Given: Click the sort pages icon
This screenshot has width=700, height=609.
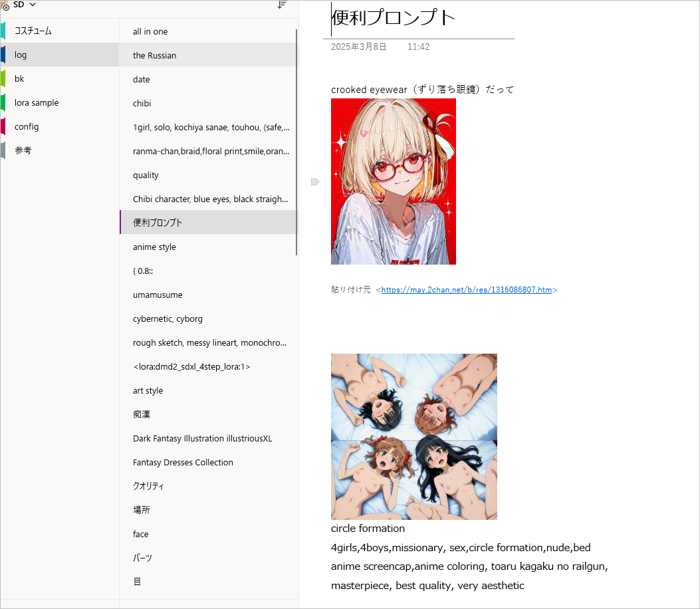Looking at the screenshot, I should click(x=282, y=5).
